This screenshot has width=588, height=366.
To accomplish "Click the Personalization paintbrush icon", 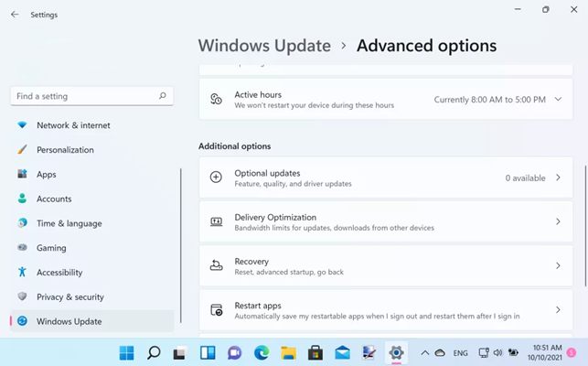I will point(22,149).
